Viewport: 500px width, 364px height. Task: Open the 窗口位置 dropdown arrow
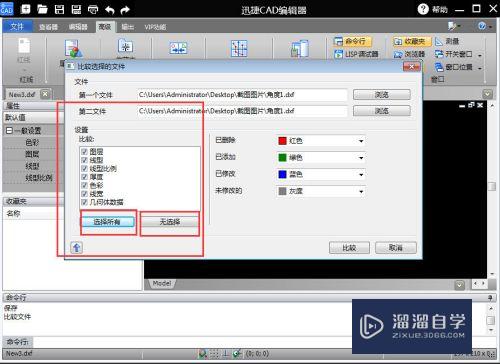click(x=480, y=68)
